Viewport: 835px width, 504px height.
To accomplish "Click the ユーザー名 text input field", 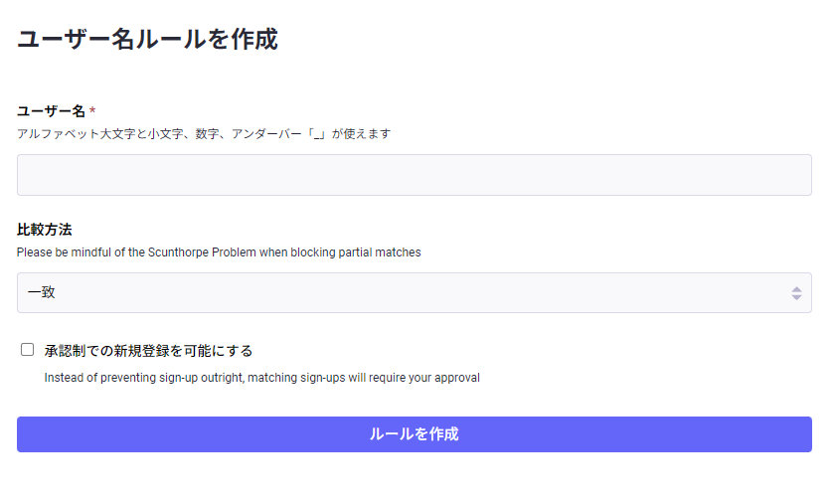I will coord(414,175).
